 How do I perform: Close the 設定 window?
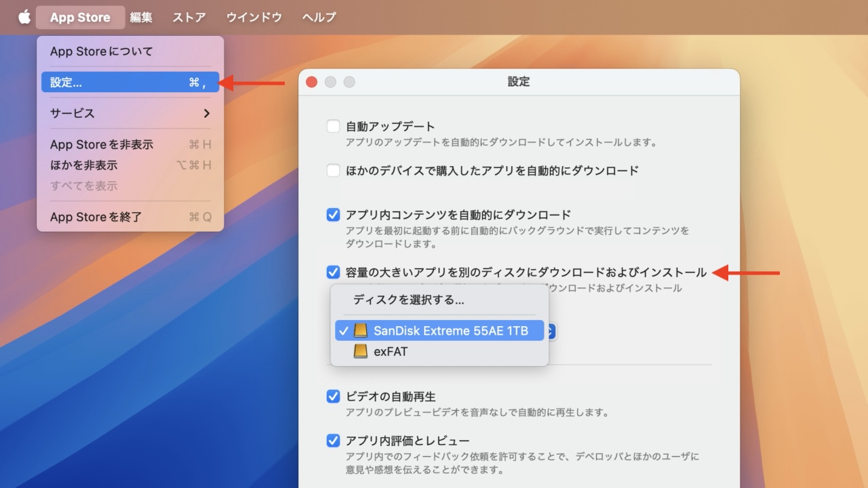tap(312, 82)
